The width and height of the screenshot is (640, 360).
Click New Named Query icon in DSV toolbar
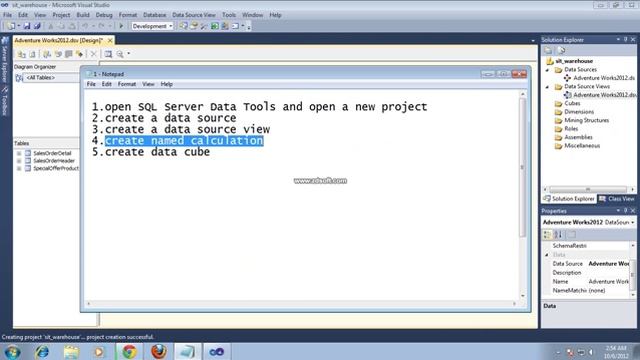(x=47, y=54)
